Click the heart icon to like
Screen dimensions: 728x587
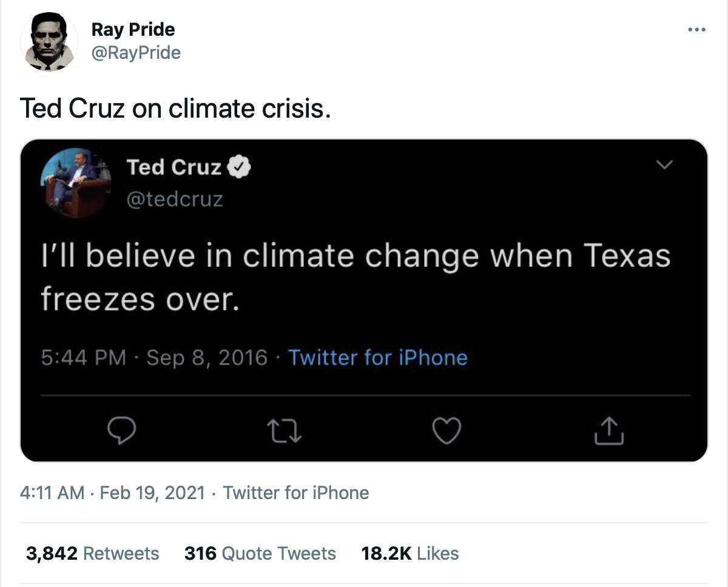point(447,431)
